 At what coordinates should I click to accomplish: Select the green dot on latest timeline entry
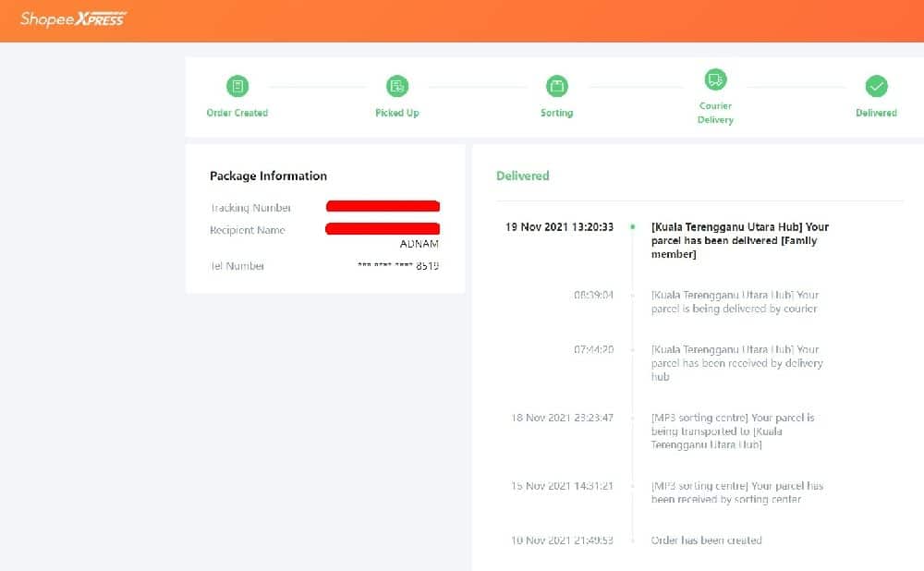pyautogui.click(x=632, y=226)
